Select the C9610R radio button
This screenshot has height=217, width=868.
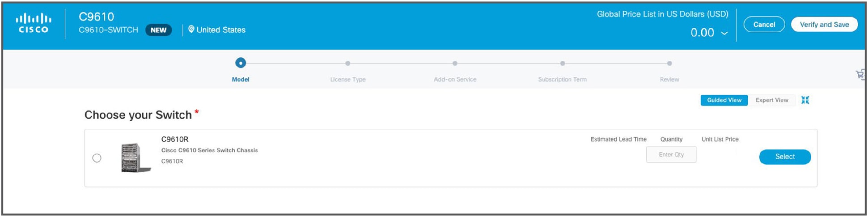tap(97, 158)
